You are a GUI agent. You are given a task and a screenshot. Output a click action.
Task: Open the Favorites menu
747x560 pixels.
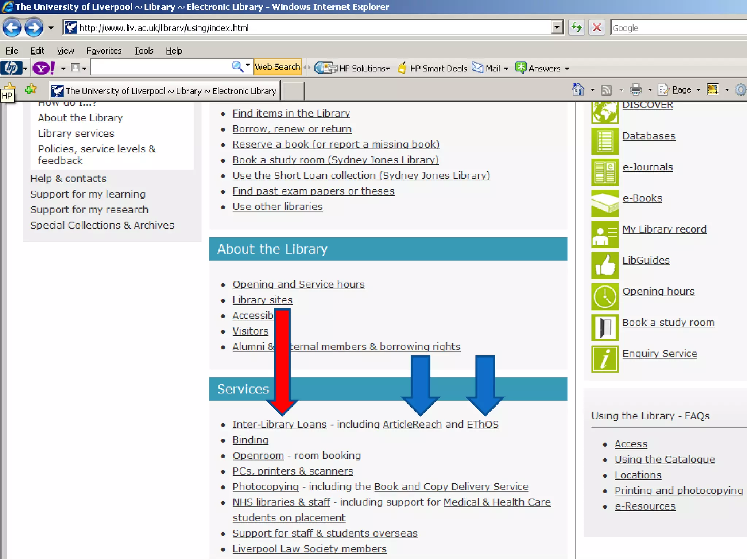coord(104,51)
